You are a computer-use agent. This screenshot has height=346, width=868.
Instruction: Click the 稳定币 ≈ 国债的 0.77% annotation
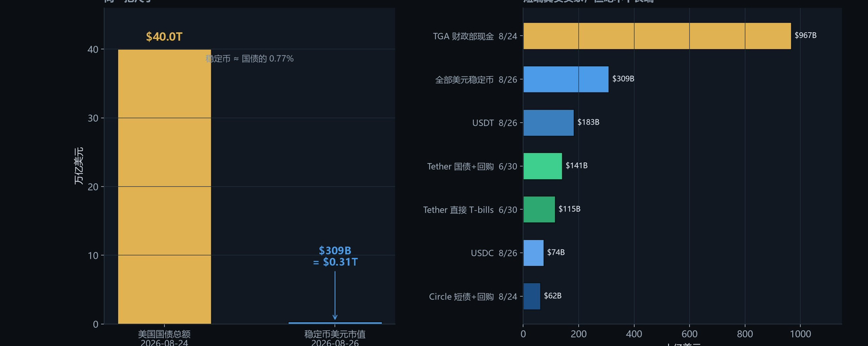pyautogui.click(x=250, y=59)
